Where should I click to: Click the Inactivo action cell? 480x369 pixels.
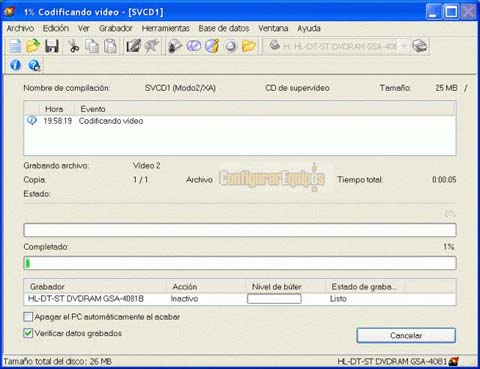184,299
